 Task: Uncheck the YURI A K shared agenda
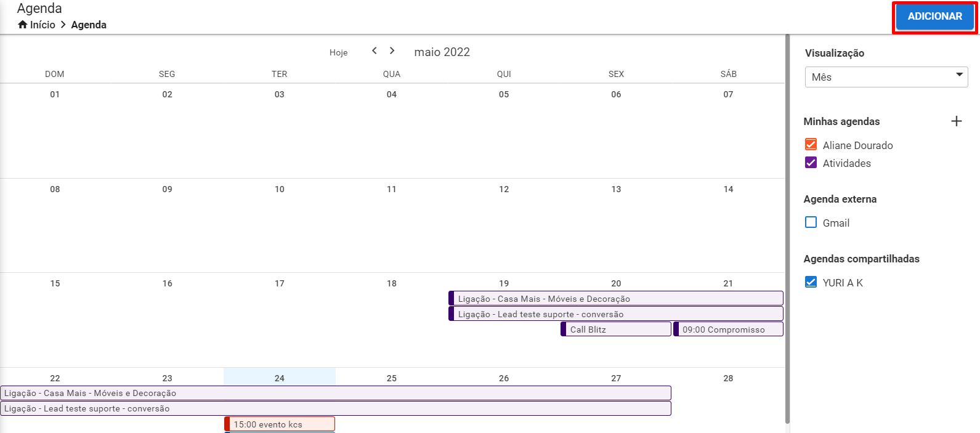pyautogui.click(x=811, y=282)
